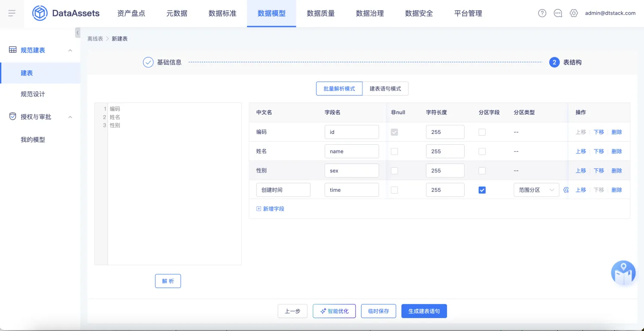Toggle the hamburger menu icon

point(12,13)
